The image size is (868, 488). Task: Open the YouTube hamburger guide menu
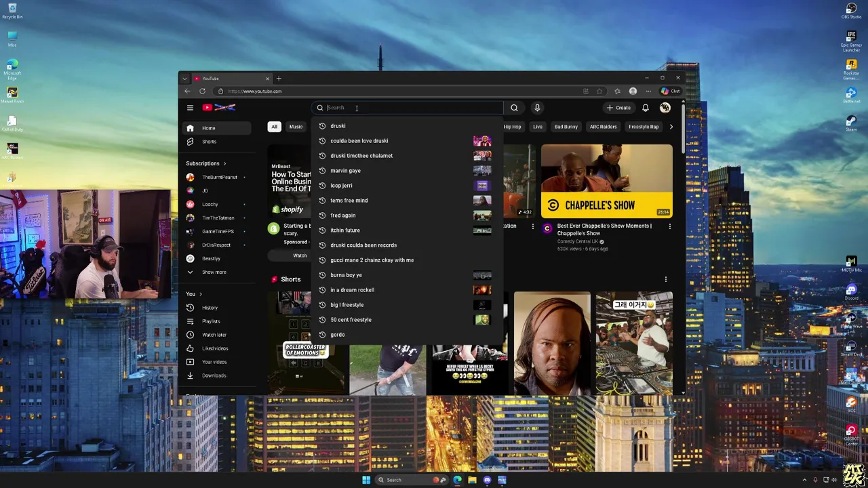pyautogui.click(x=190, y=108)
